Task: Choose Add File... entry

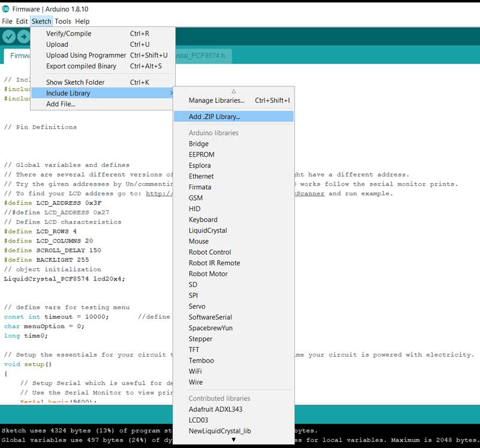Action: (103, 104)
